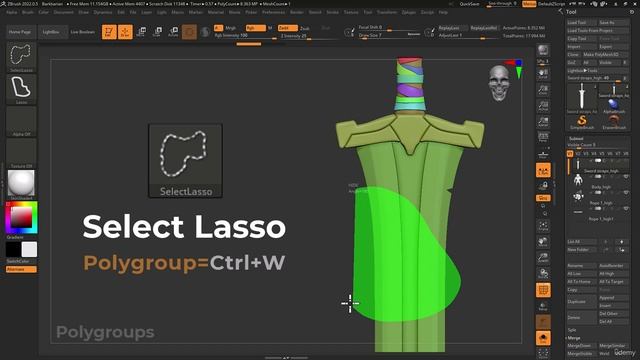640x360 pixels.
Task: Open the Alpha Off selector
Action: point(21,121)
